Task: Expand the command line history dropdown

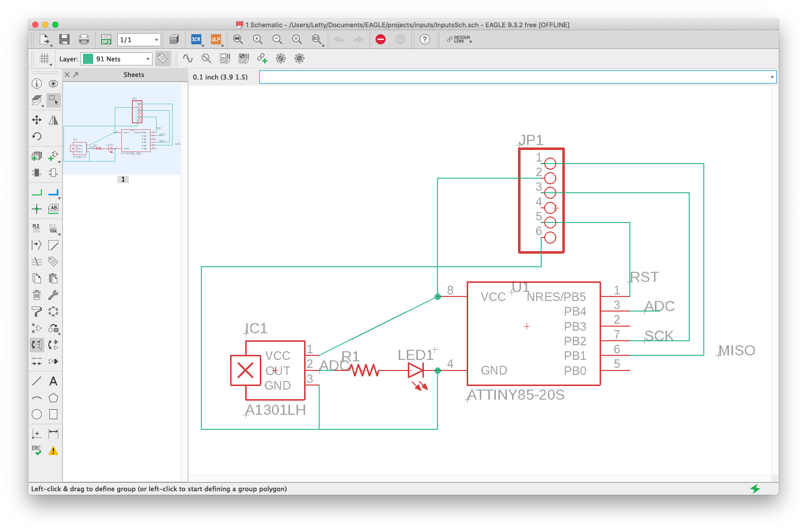Action: click(x=772, y=77)
